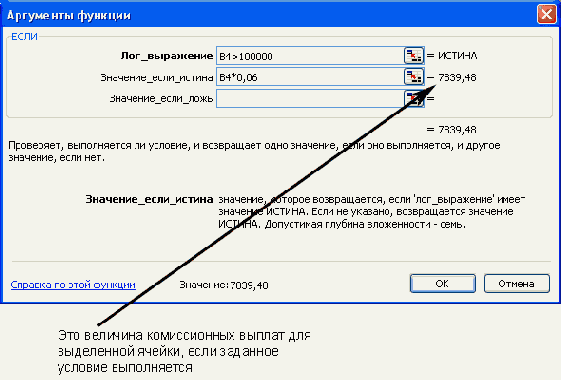
Task: Click the range selector icon for Значение_если_ложь
Action: click(414, 98)
